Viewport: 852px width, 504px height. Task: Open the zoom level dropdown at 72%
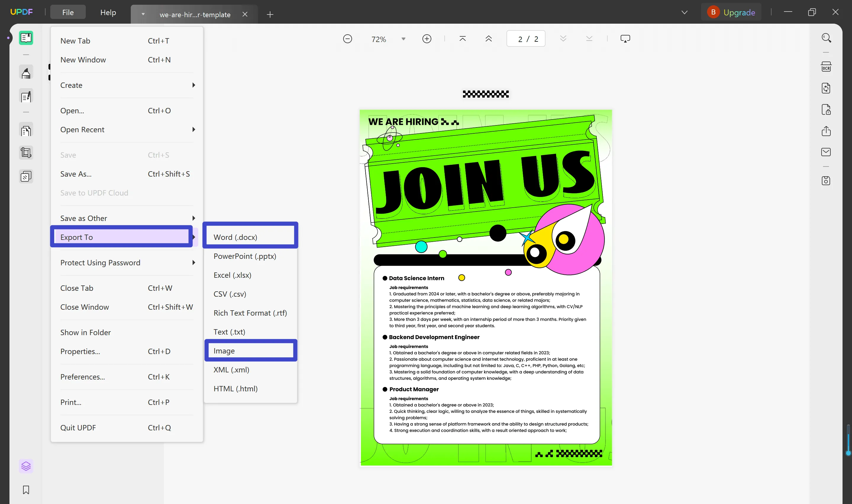click(x=403, y=38)
